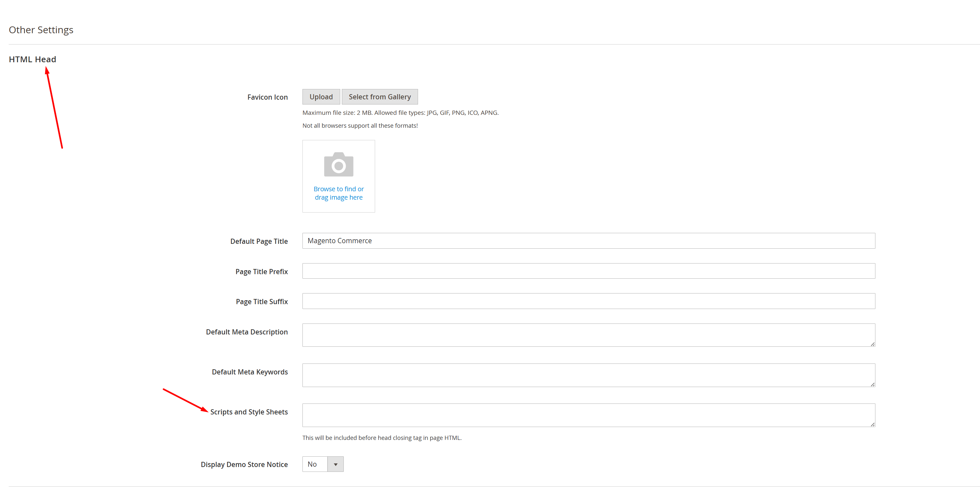
Task: Click the Favicon Icon label
Action: click(x=268, y=97)
